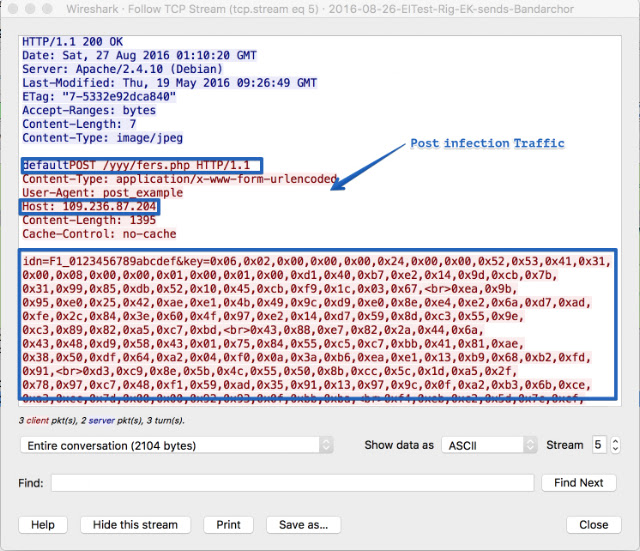Click the Print button

click(x=229, y=524)
